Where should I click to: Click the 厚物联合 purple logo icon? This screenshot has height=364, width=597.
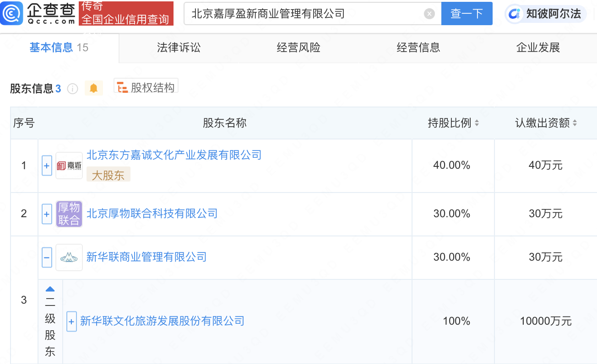coord(69,214)
